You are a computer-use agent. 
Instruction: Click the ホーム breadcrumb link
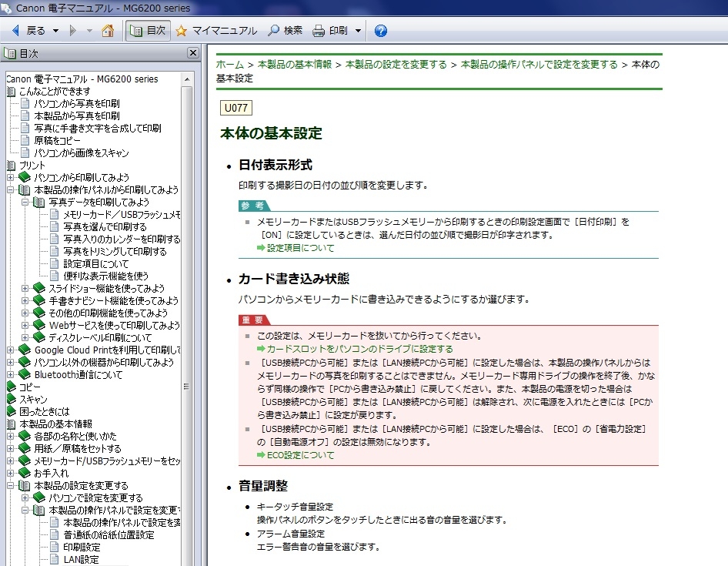(x=229, y=65)
